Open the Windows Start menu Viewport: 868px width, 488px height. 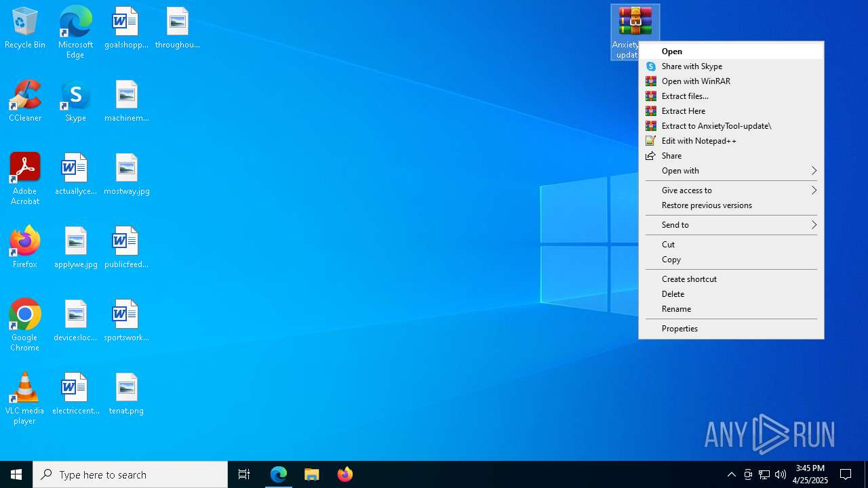tap(16, 474)
